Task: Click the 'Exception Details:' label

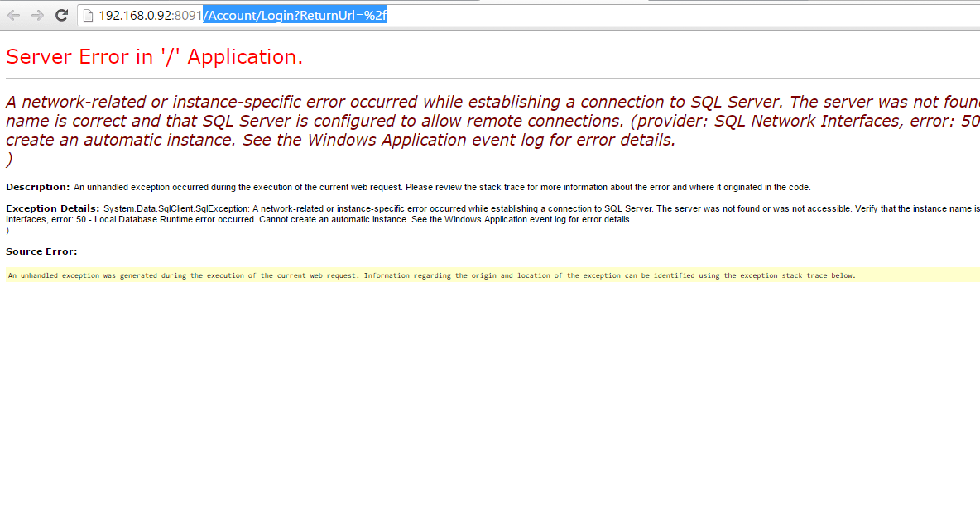Action: 51,208
